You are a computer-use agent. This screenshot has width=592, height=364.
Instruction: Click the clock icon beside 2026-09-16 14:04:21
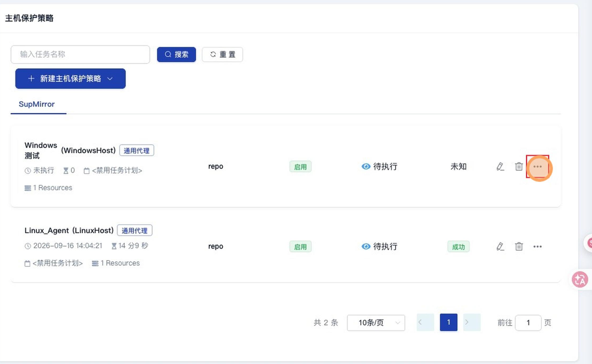pyautogui.click(x=28, y=246)
